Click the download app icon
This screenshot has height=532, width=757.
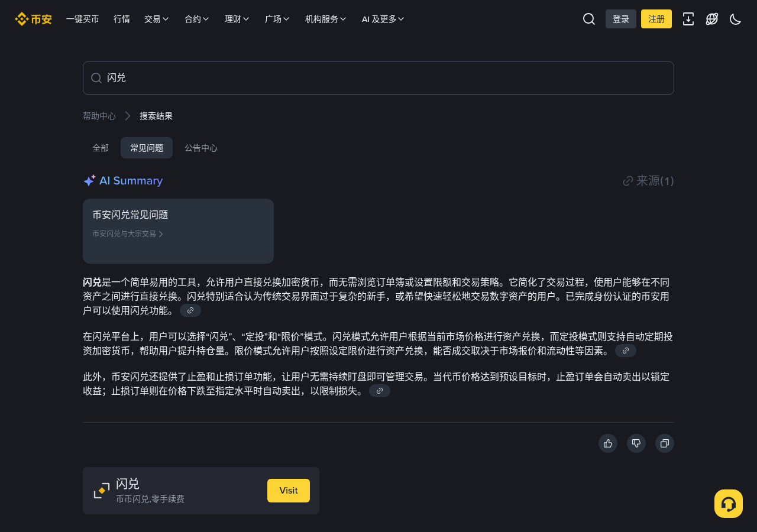click(688, 19)
